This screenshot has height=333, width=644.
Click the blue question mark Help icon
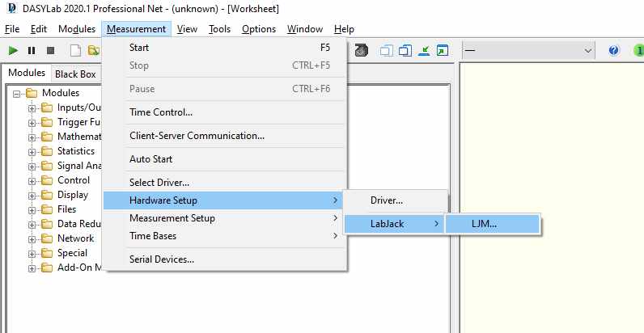click(614, 50)
